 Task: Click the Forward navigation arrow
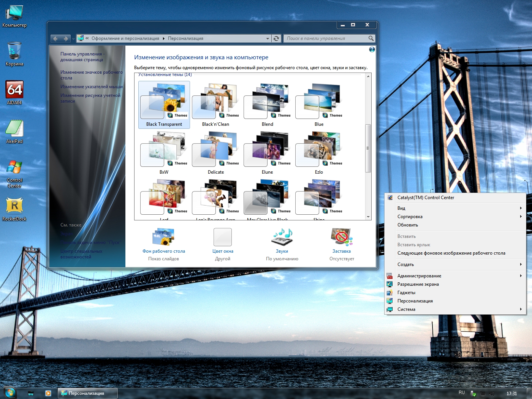pyautogui.click(x=66, y=38)
